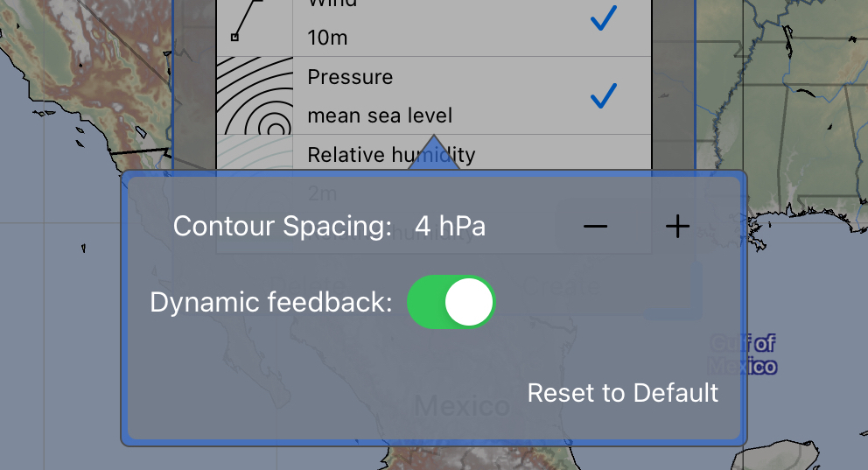868x470 pixels.
Task: Increase contour spacing with plus button
Action: pos(677,226)
